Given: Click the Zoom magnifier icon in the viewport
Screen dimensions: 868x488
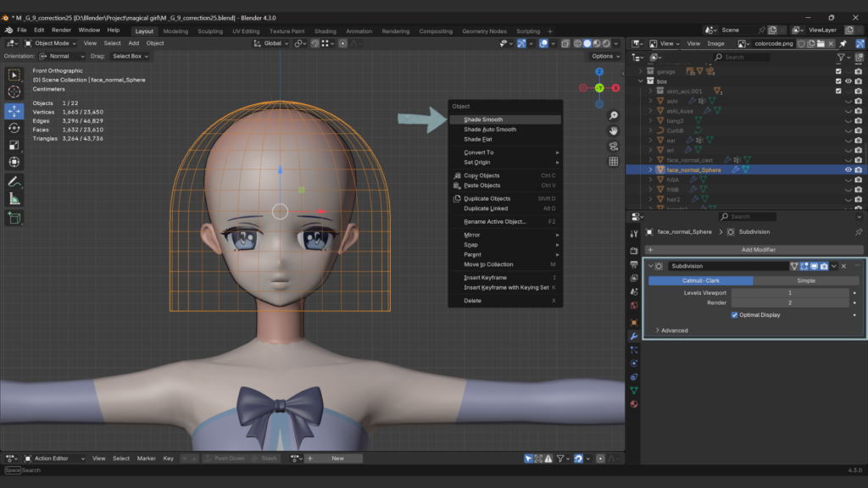Looking at the screenshot, I should (x=612, y=115).
